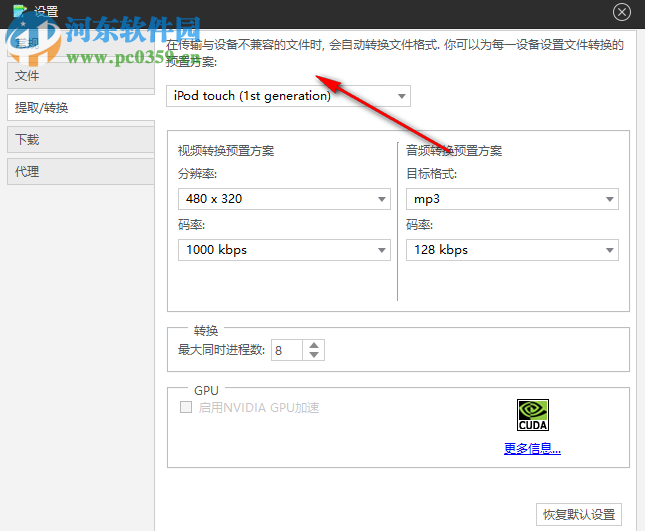Image resolution: width=645 pixels, height=531 pixels.
Task: Click the 恢复默认设置 button
Action: pos(579,515)
